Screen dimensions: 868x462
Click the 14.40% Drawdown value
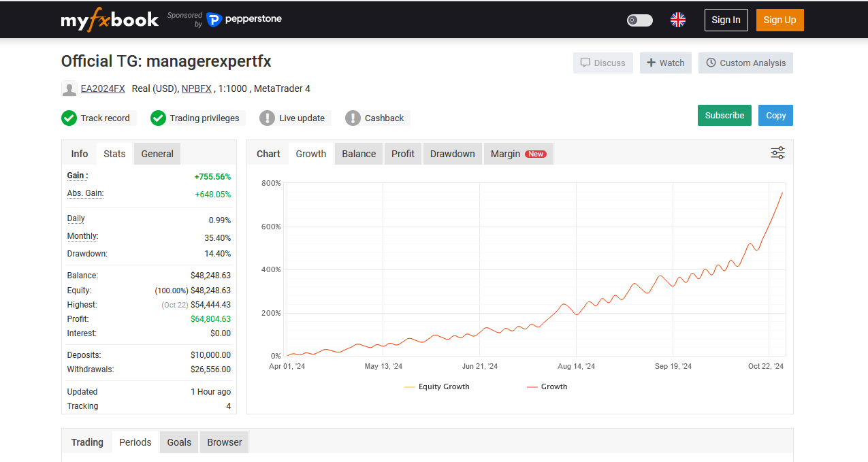[218, 254]
